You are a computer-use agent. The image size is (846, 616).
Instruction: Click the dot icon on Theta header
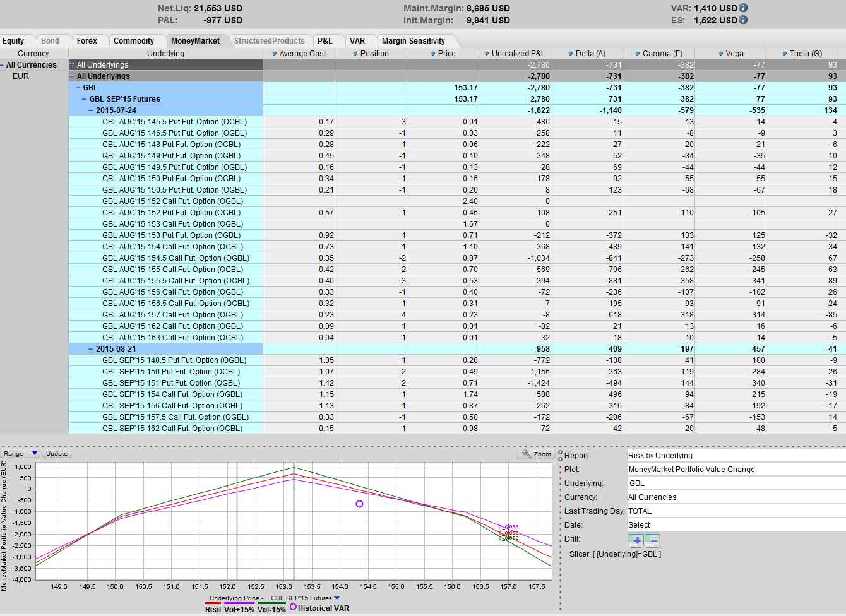[785, 54]
